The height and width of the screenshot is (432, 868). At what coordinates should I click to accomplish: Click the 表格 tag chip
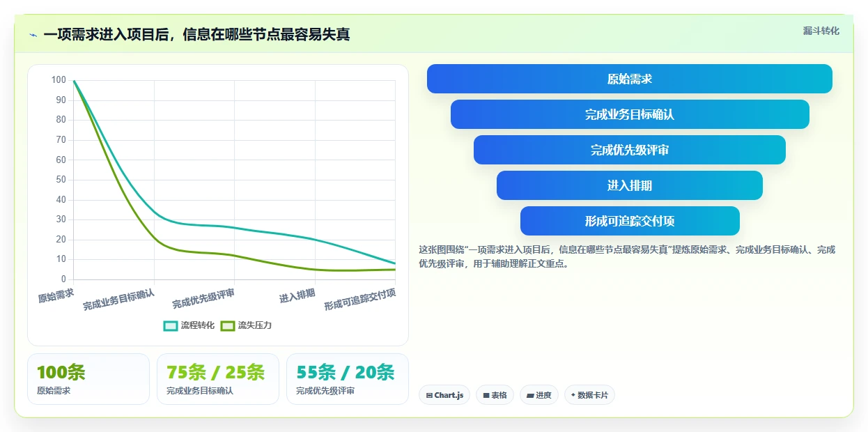coord(495,395)
